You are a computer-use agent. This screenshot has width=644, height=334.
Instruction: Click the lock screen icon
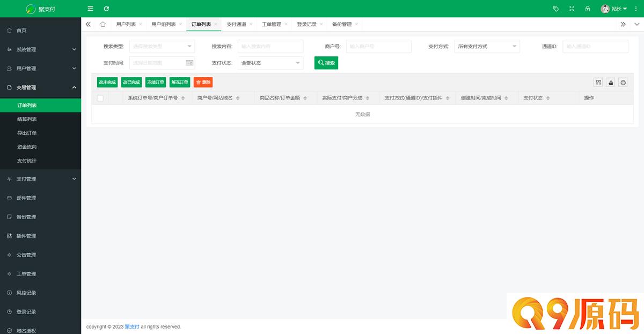pyautogui.click(x=588, y=9)
